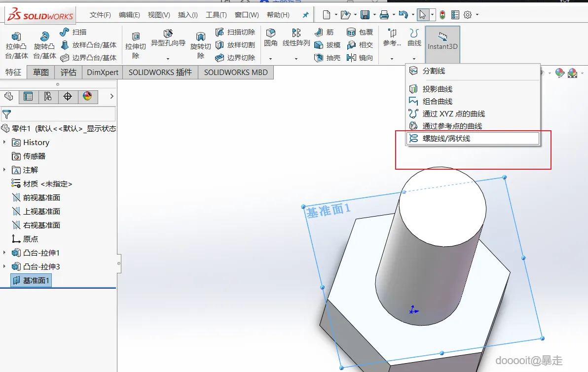
Task: Click the Linear Pattern (线性阵列) tool
Action: (296, 38)
